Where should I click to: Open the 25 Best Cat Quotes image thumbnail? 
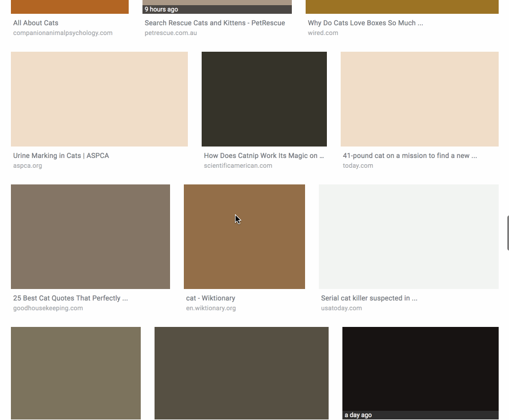(90, 237)
